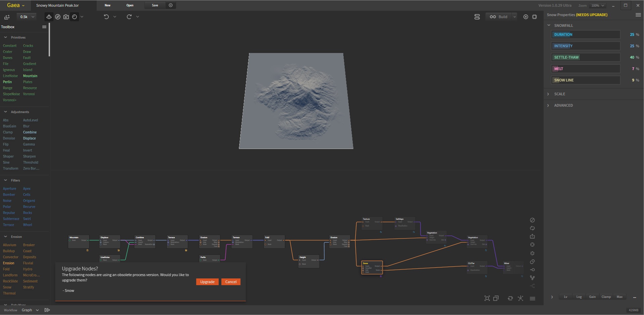Click the processor chip icon in the toolbar

click(535, 17)
